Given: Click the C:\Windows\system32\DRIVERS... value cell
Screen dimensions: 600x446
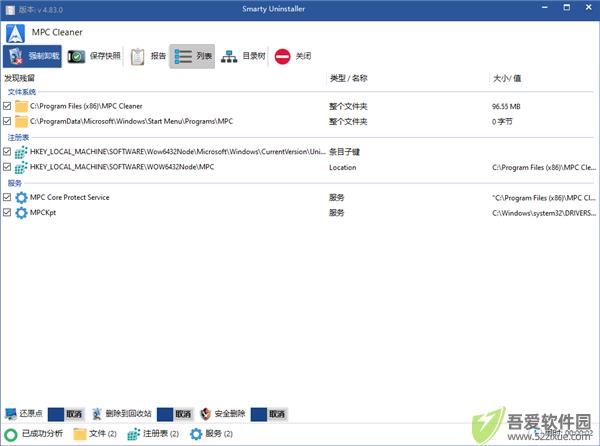Looking at the screenshot, I should 544,213.
